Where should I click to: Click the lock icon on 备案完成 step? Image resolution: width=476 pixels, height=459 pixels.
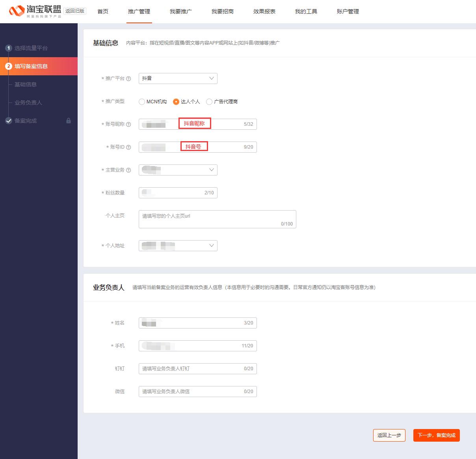(69, 121)
